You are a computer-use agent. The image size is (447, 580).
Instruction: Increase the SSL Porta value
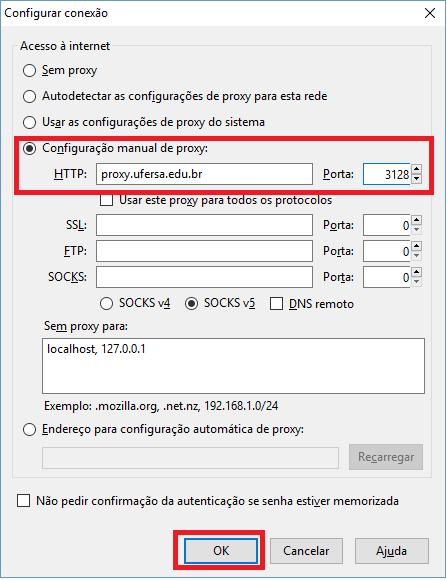coord(417,220)
